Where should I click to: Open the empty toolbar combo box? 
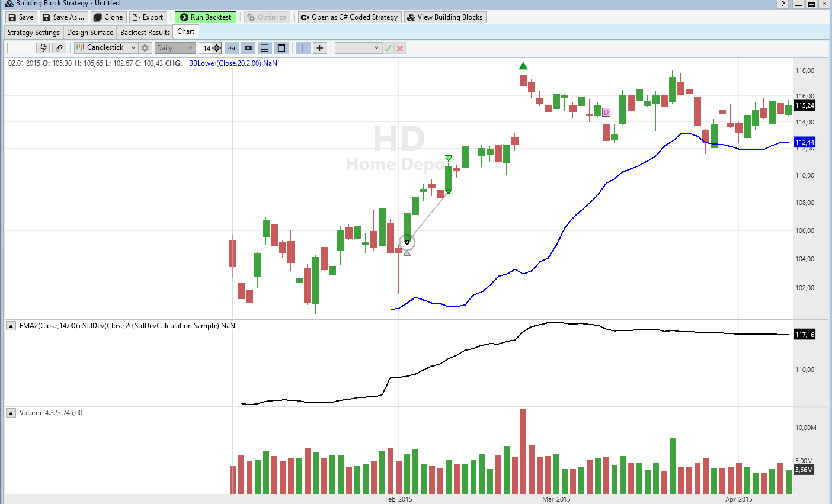pos(358,48)
